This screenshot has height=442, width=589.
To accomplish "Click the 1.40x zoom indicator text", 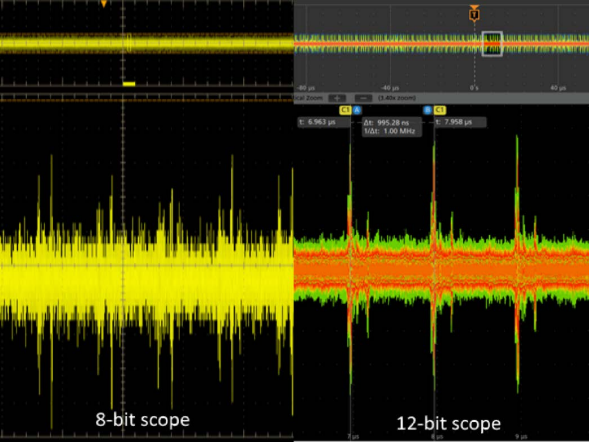I will [x=397, y=98].
